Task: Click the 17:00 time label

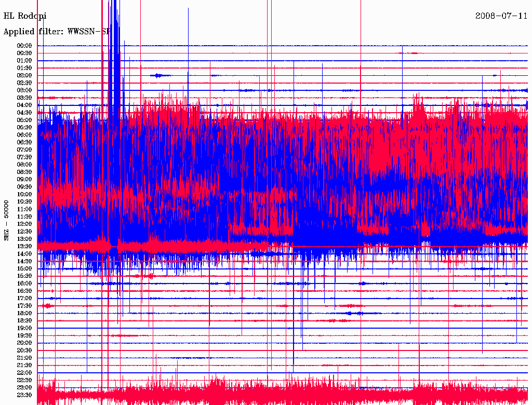Action: point(24,299)
